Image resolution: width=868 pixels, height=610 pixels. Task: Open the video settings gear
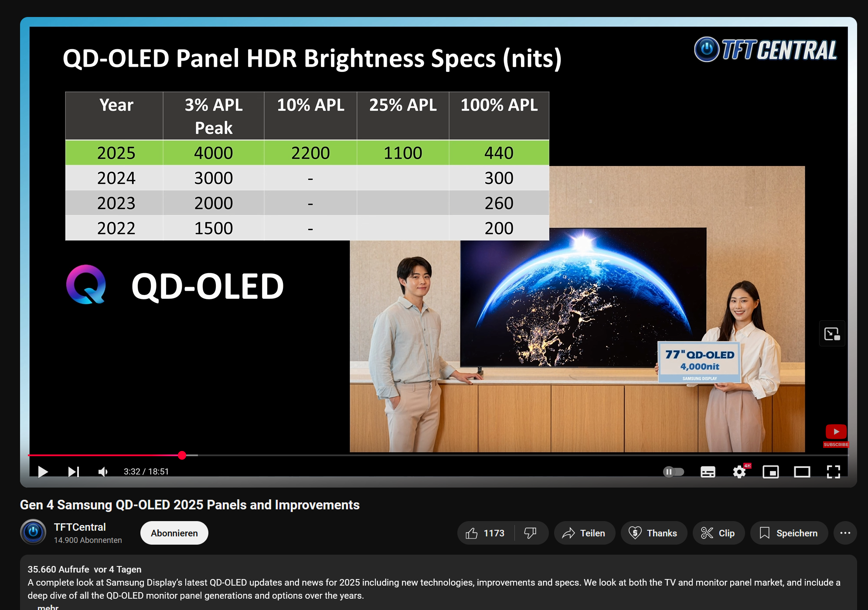(739, 471)
